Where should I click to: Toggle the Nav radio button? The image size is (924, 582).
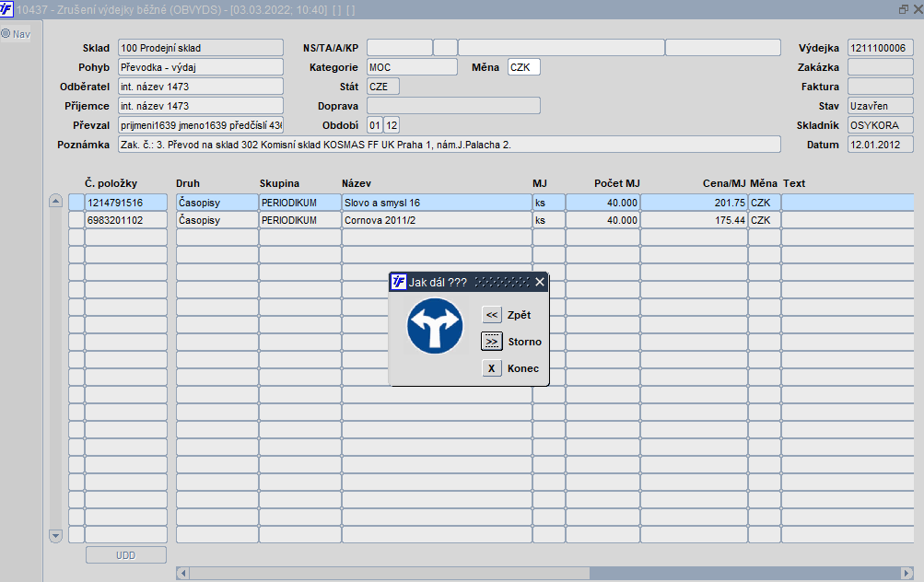pos(6,33)
